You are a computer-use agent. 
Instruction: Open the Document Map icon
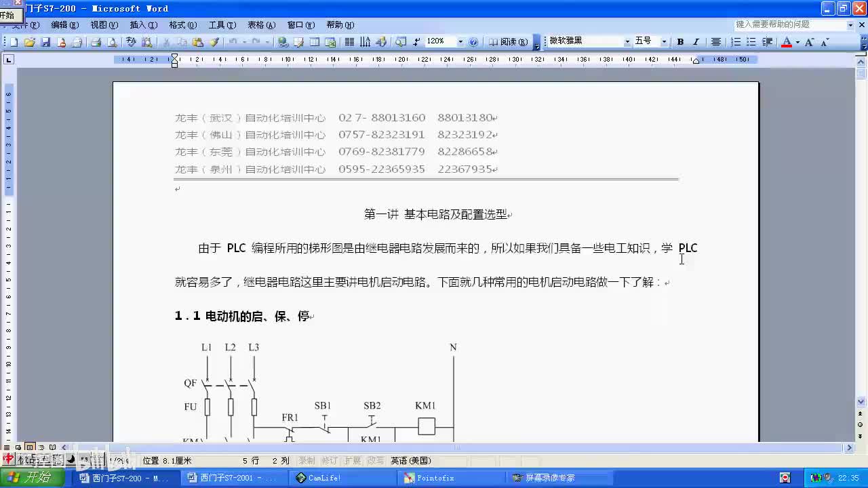coord(401,42)
